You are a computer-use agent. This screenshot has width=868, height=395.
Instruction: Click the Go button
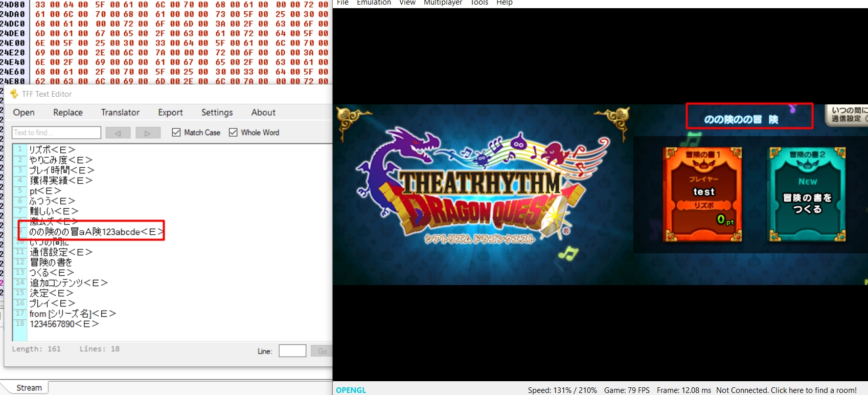coord(322,351)
